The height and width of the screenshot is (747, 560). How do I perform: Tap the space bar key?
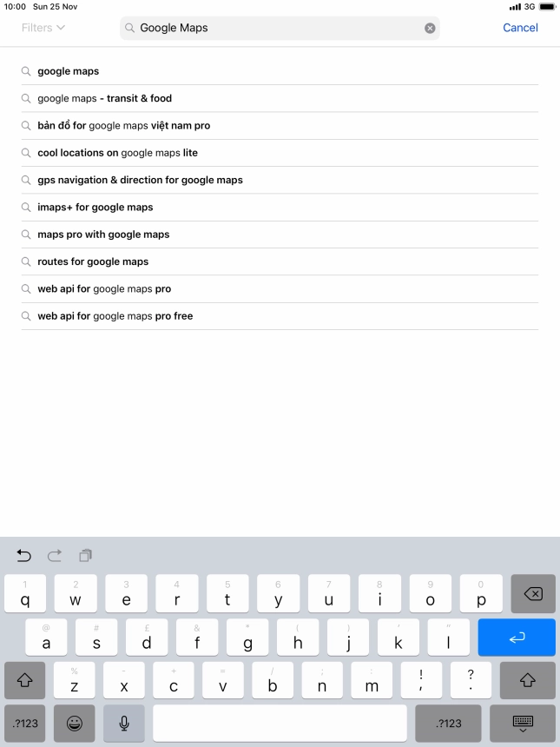click(280, 724)
